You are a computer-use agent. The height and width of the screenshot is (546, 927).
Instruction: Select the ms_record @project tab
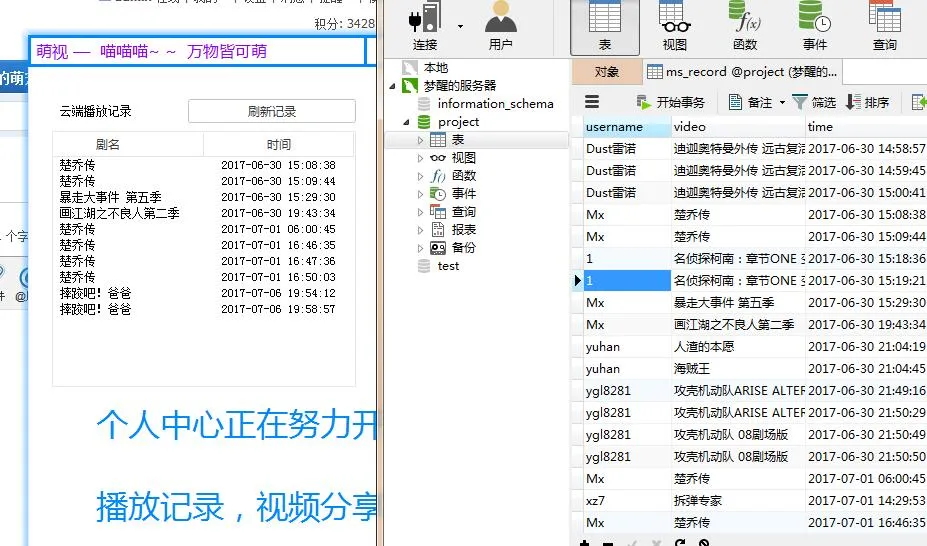click(743, 72)
